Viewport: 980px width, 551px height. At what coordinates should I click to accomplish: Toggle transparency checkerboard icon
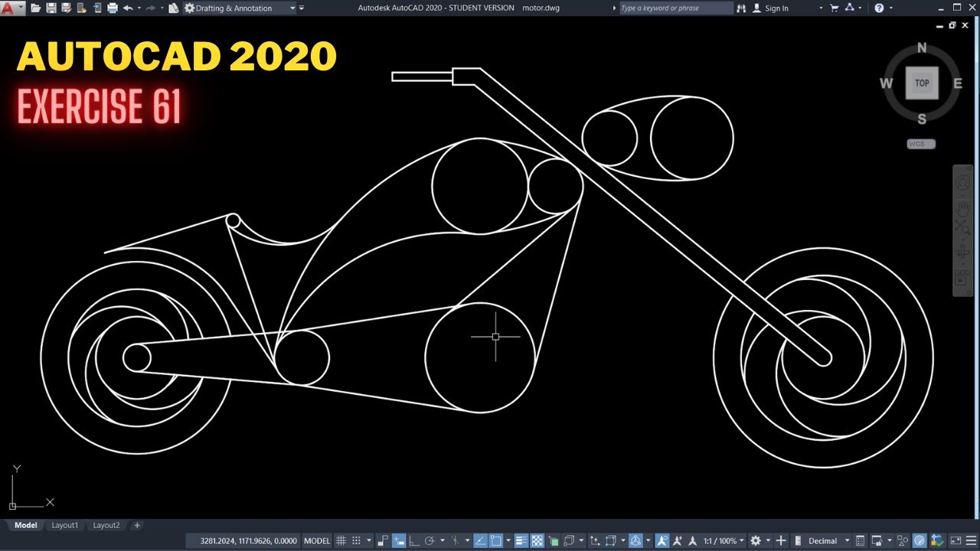(537, 541)
